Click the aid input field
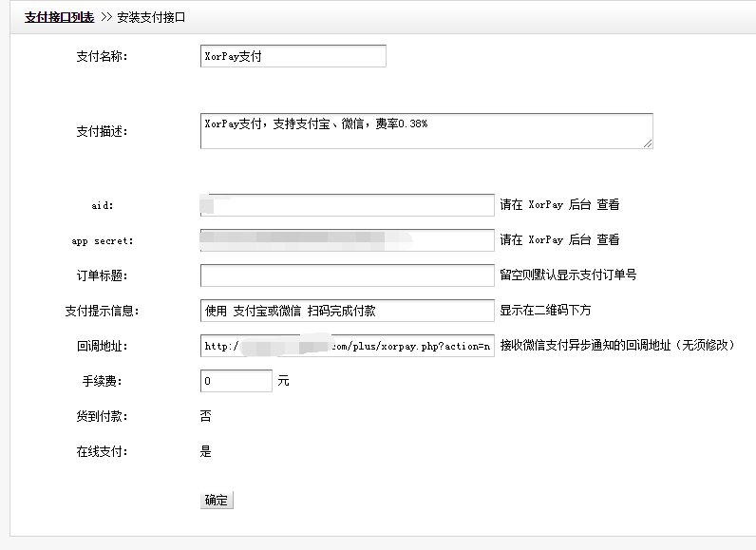Viewport: 756px width, 550px height. pyautogui.click(x=347, y=205)
